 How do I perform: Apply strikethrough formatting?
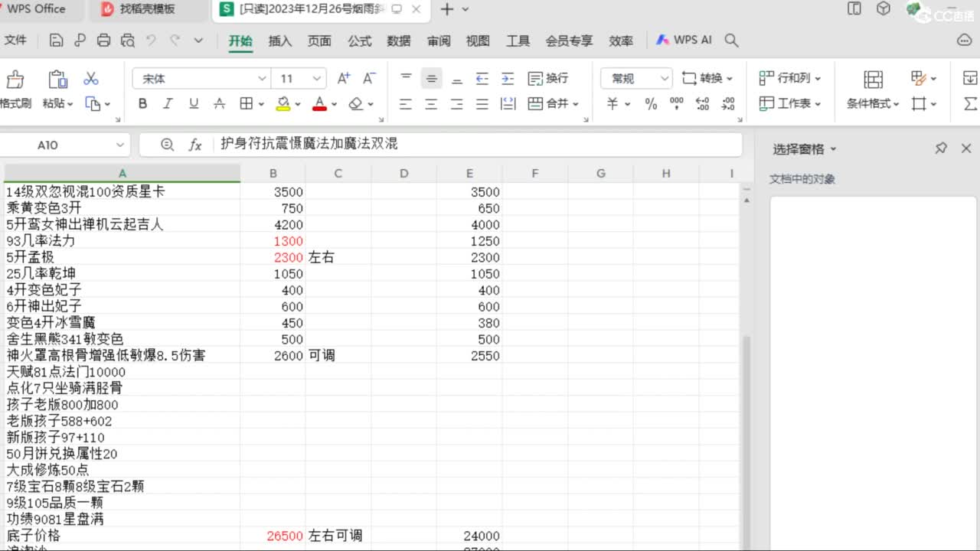tap(219, 103)
